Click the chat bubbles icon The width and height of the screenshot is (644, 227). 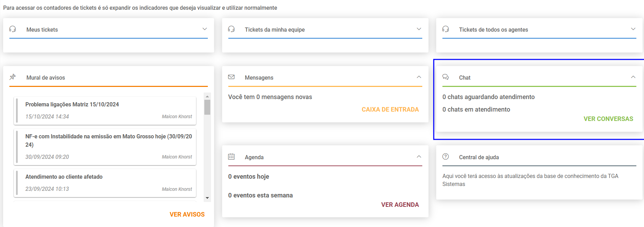(x=446, y=77)
